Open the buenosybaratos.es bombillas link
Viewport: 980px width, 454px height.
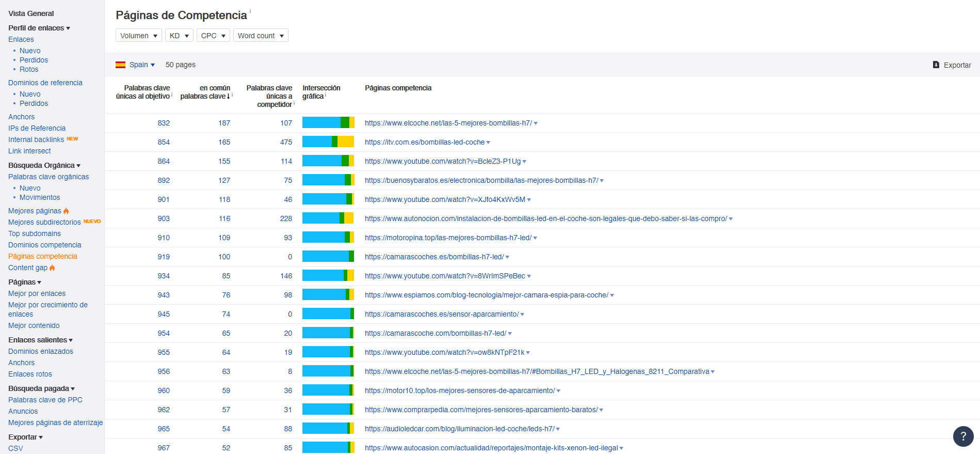point(481,180)
